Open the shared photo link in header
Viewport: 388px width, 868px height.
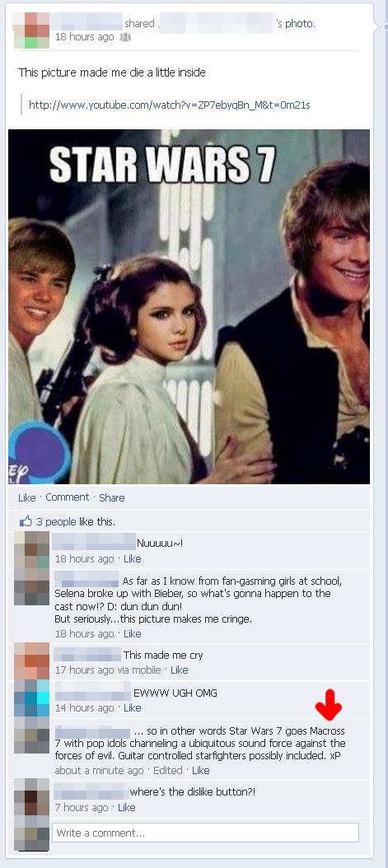[299, 24]
